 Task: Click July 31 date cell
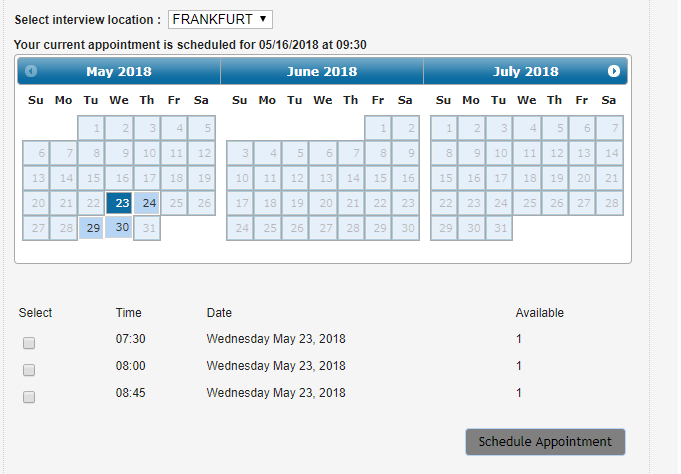[x=499, y=228]
